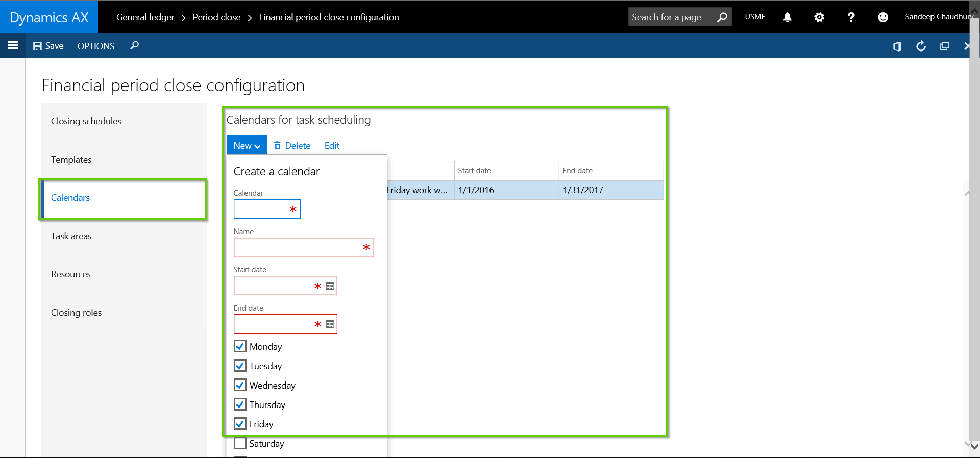The width and height of the screenshot is (980, 458).
Task: Uncheck the Monday checkbox
Action: pyautogui.click(x=240, y=346)
